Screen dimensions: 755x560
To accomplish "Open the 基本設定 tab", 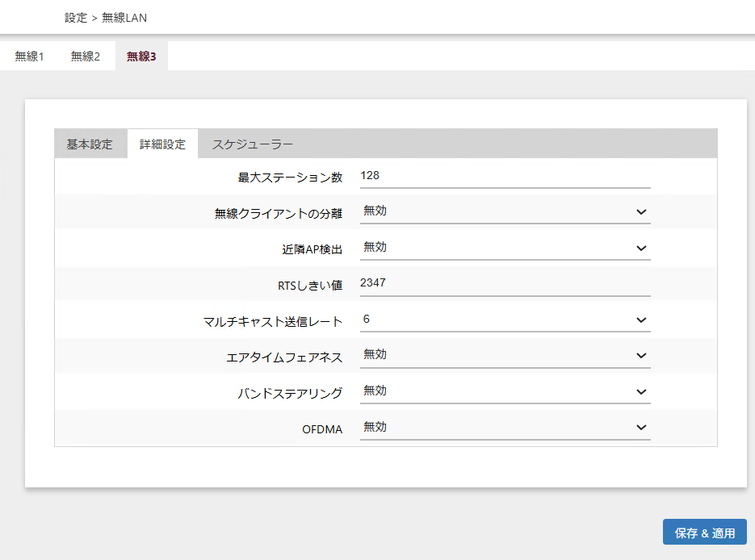I will click(90, 144).
